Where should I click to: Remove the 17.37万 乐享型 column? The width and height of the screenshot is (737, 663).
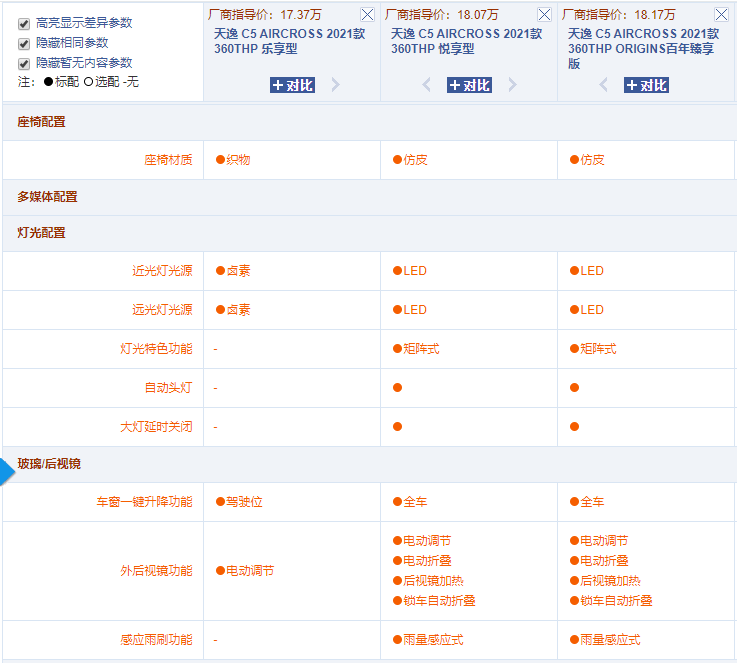(x=367, y=15)
